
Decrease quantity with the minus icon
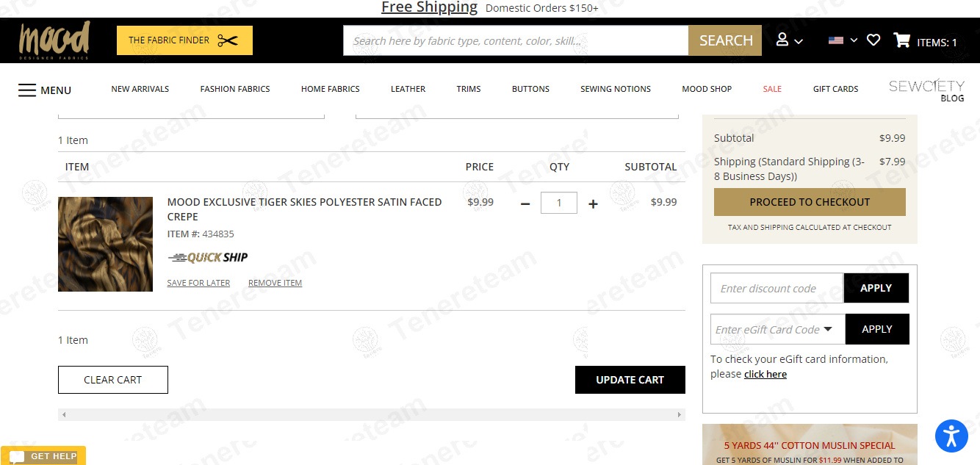point(525,203)
